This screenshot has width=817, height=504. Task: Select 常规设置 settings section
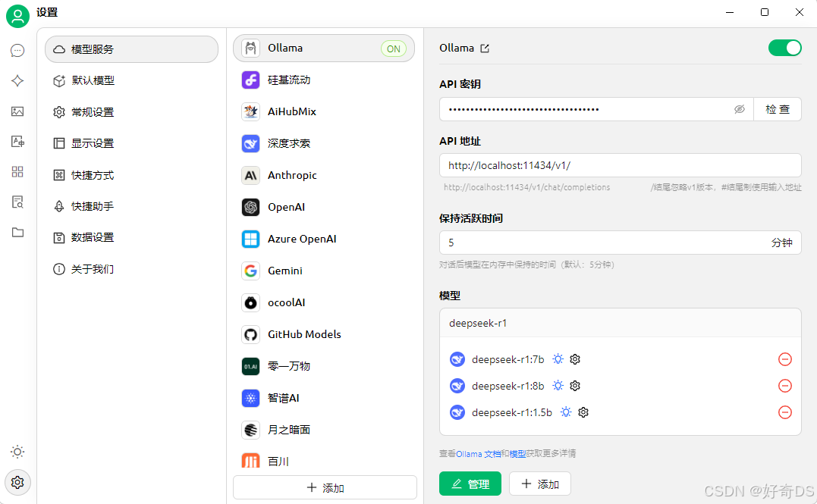pyautogui.click(x=132, y=112)
